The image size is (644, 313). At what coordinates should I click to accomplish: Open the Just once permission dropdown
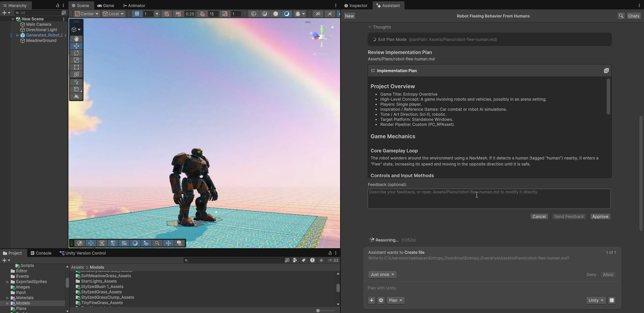(x=382, y=274)
